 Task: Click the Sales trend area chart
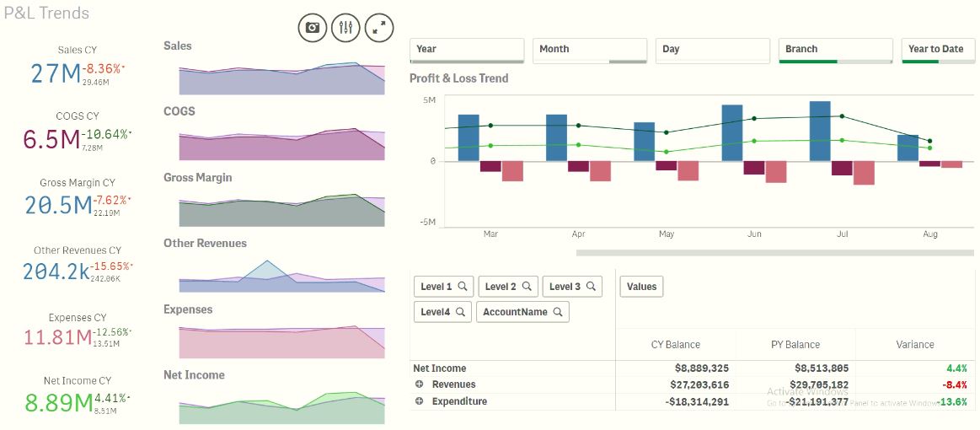click(x=282, y=78)
